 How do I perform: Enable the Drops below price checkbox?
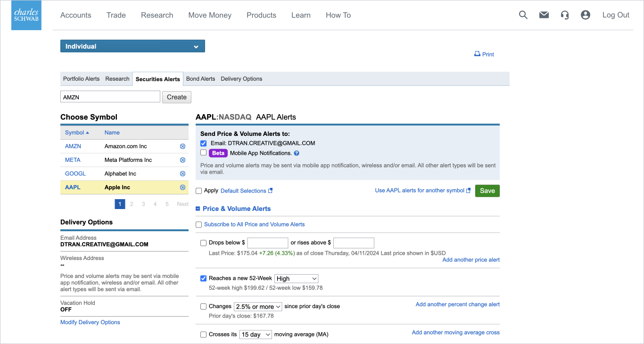point(204,243)
